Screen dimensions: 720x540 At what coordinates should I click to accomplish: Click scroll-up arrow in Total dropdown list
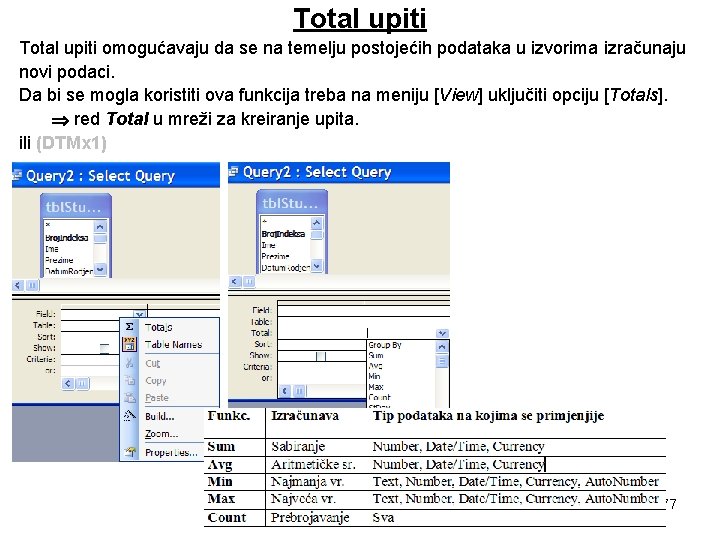coord(442,346)
